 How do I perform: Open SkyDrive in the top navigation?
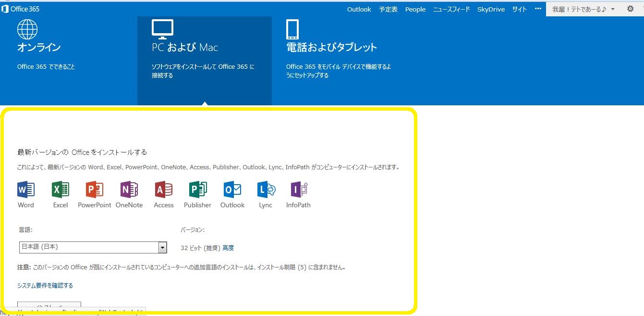pos(491,9)
